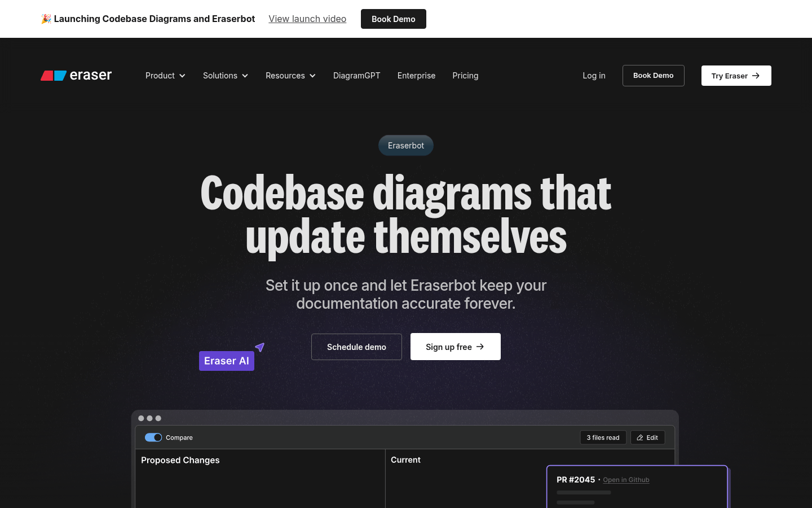
Task: Click the party popper emoji in banner
Action: [x=46, y=19]
